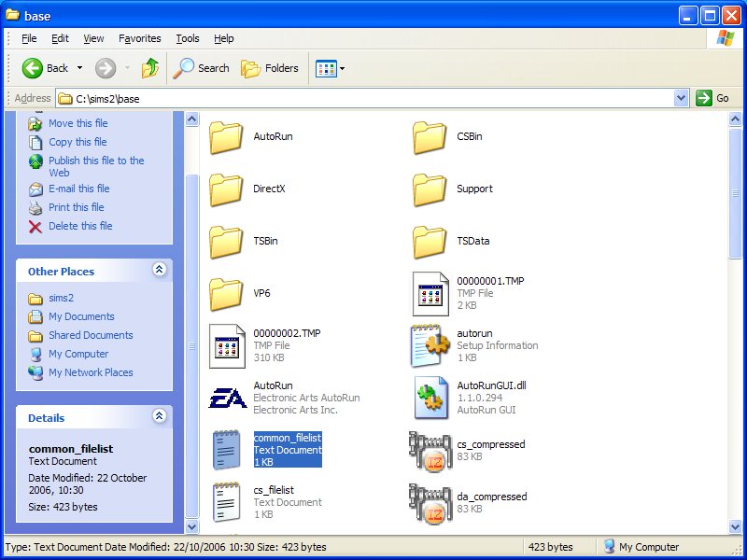Go to sims2 folder in Other Places
This screenshot has height=560, width=747.
pos(61,298)
